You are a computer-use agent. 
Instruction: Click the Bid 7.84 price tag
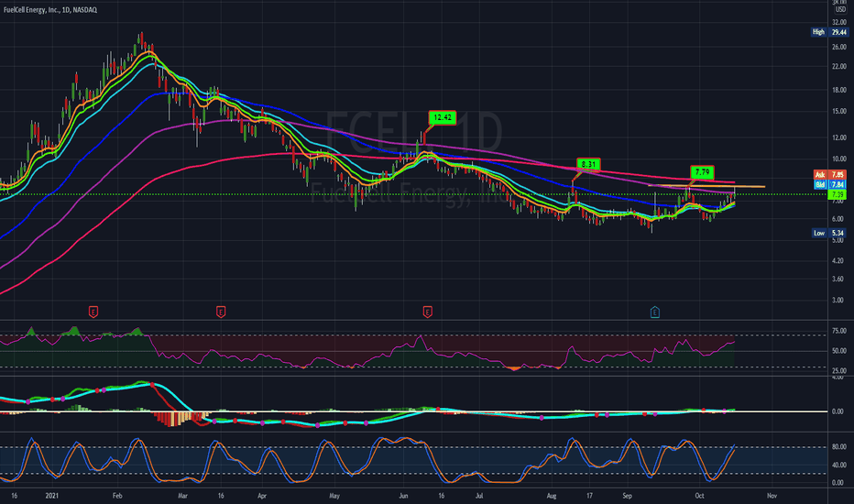point(830,185)
